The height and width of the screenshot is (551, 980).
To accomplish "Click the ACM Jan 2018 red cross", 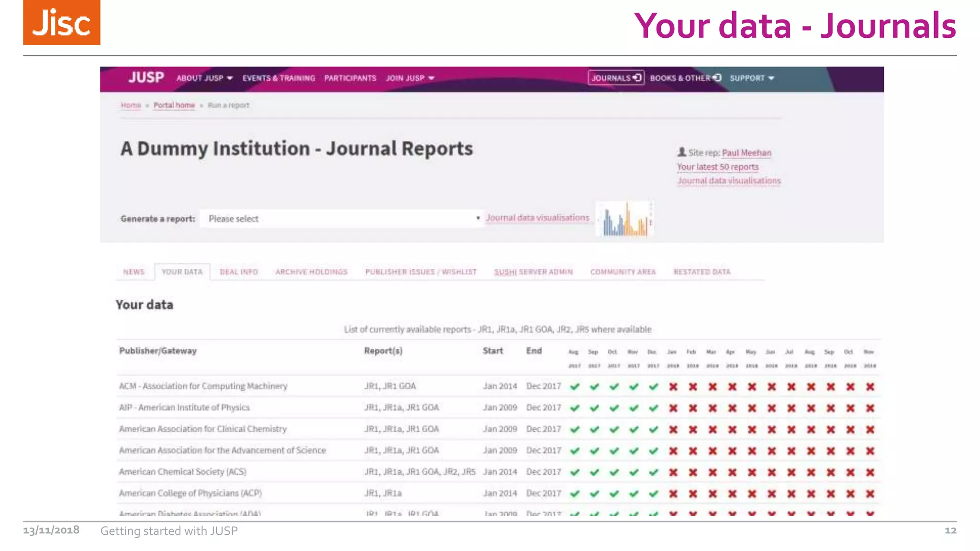I will pos(673,386).
